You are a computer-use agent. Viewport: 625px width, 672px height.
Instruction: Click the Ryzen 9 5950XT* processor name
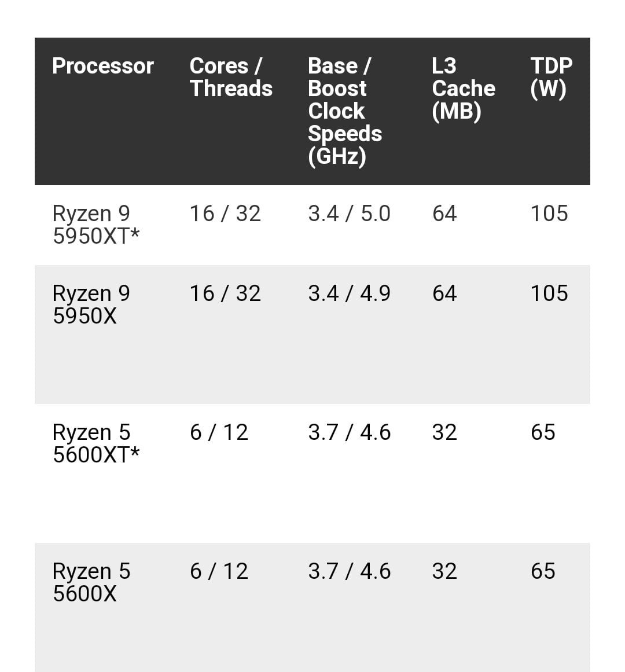[96, 225]
